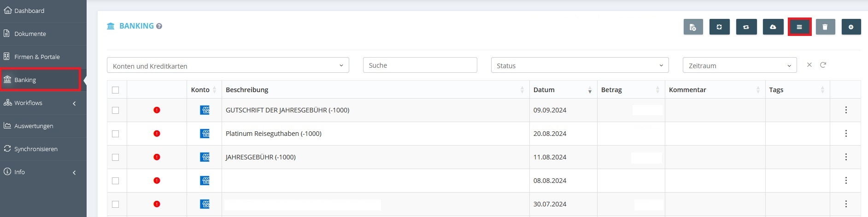Open three-dot menu for JAHRESGEBÜHR (-1000) row

click(x=846, y=157)
